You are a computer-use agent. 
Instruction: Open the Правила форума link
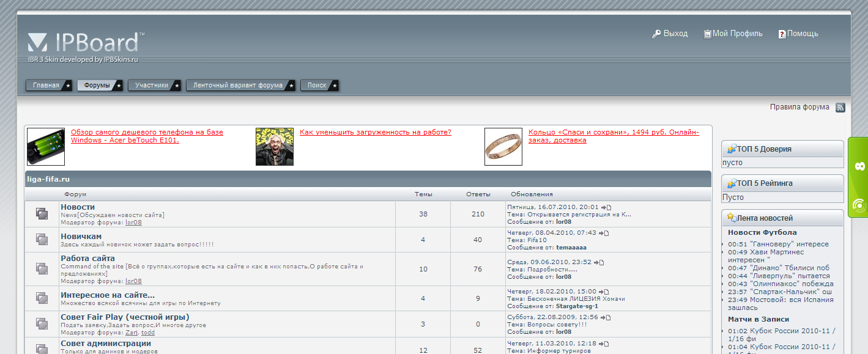tap(799, 107)
